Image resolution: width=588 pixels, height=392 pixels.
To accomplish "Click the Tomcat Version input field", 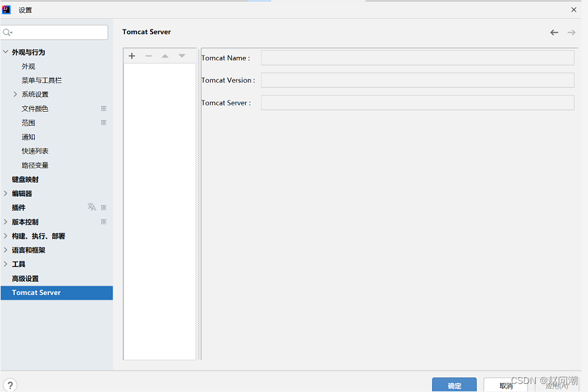I will click(417, 80).
